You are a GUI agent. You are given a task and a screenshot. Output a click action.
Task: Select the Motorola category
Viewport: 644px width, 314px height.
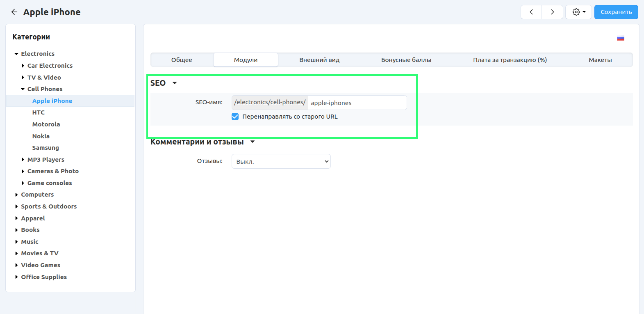46,124
